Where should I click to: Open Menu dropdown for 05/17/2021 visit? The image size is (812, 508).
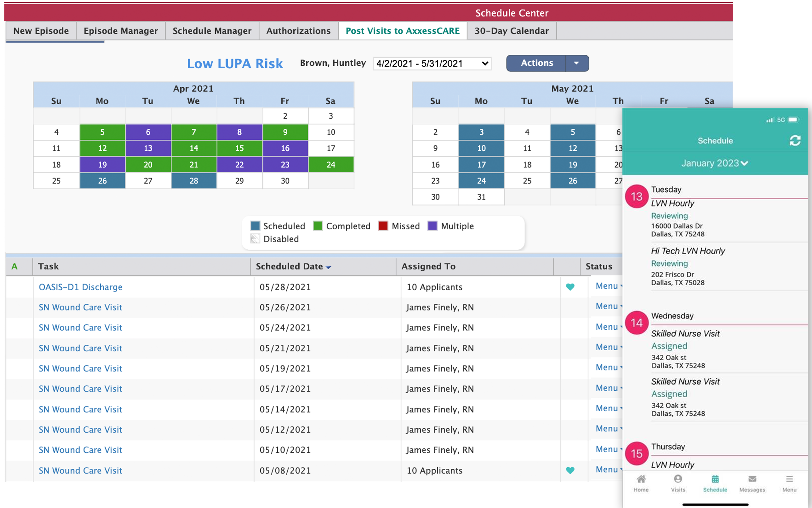coord(609,388)
